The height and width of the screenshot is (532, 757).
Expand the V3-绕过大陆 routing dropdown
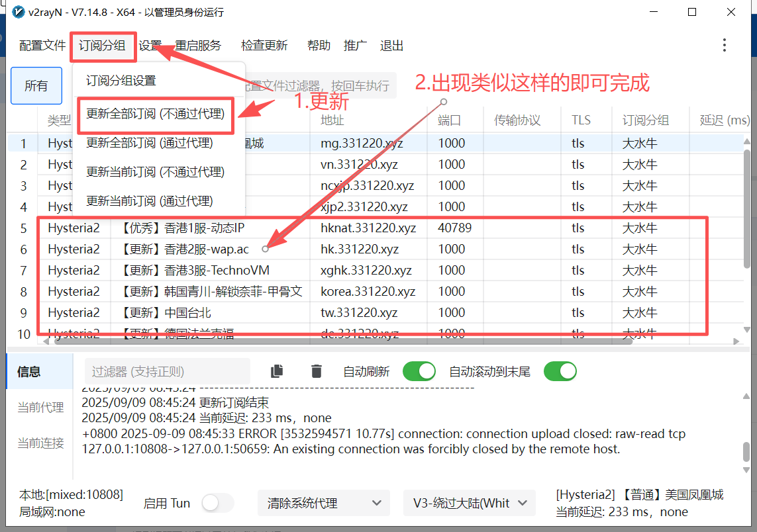pos(469,503)
